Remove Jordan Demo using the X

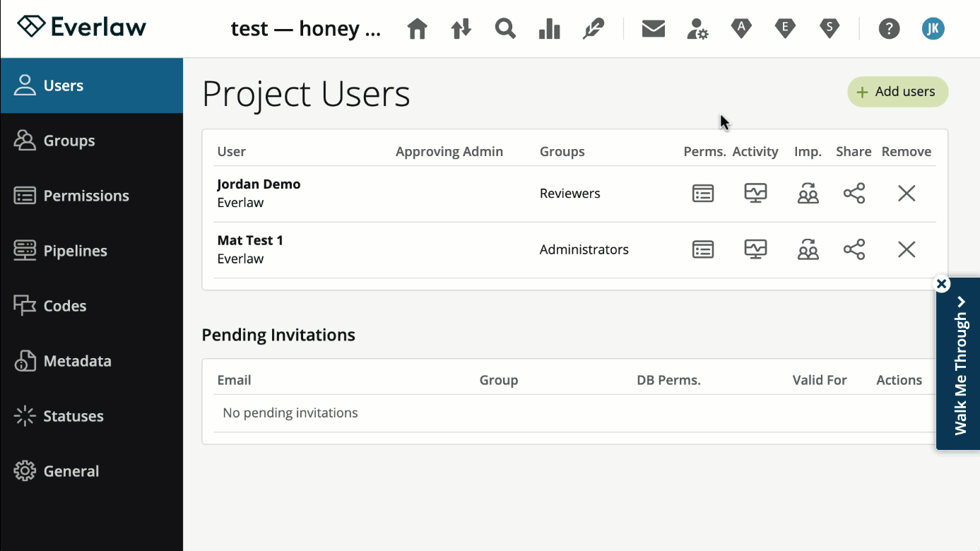[x=907, y=193]
